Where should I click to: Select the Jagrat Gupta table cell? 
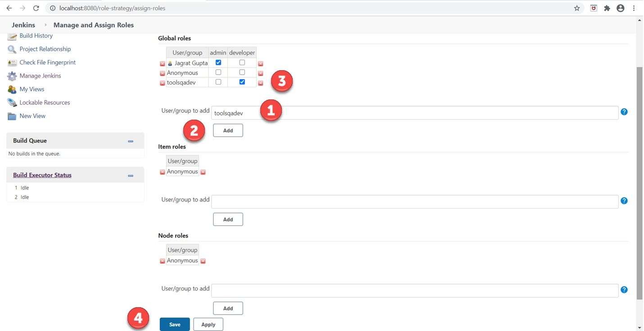point(187,63)
